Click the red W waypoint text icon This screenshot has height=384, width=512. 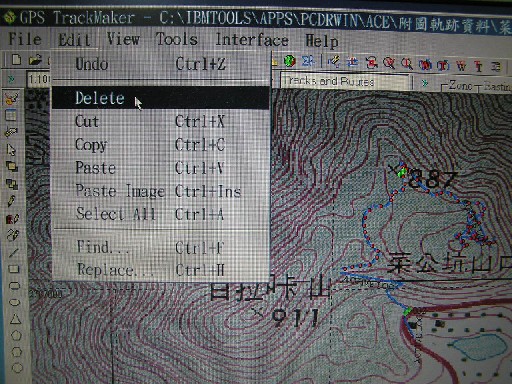pyautogui.click(x=461, y=66)
